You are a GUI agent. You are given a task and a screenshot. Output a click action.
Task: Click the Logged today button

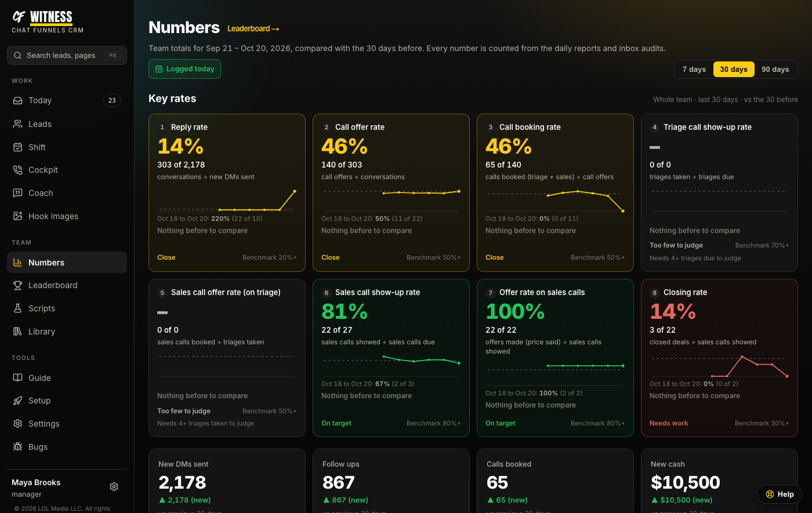[x=184, y=69]
